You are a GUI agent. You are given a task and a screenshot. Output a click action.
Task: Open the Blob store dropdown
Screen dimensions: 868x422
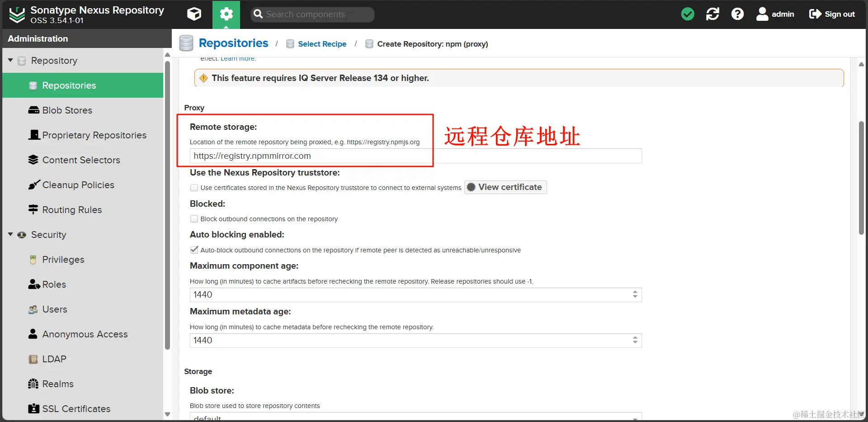[415, 417]
